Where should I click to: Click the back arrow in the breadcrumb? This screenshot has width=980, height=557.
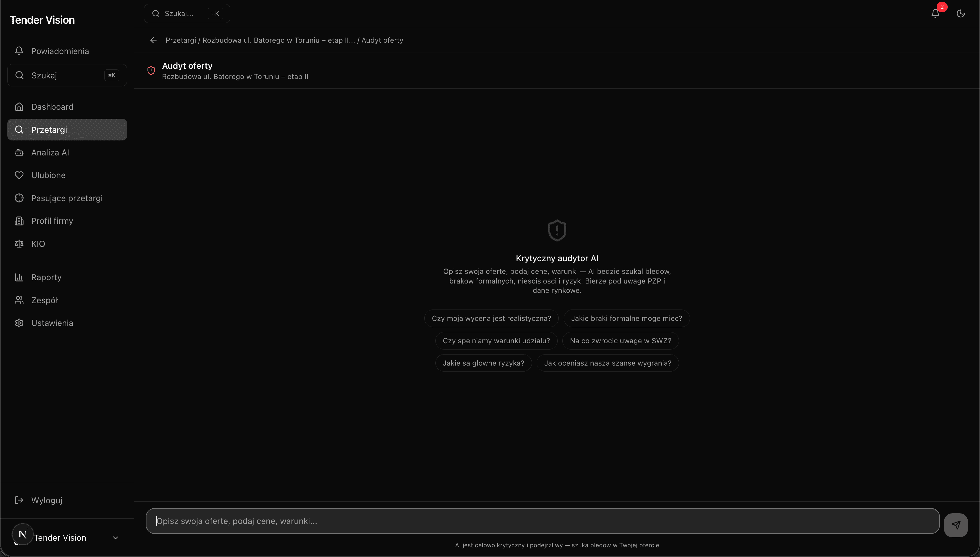click(153, 40)
